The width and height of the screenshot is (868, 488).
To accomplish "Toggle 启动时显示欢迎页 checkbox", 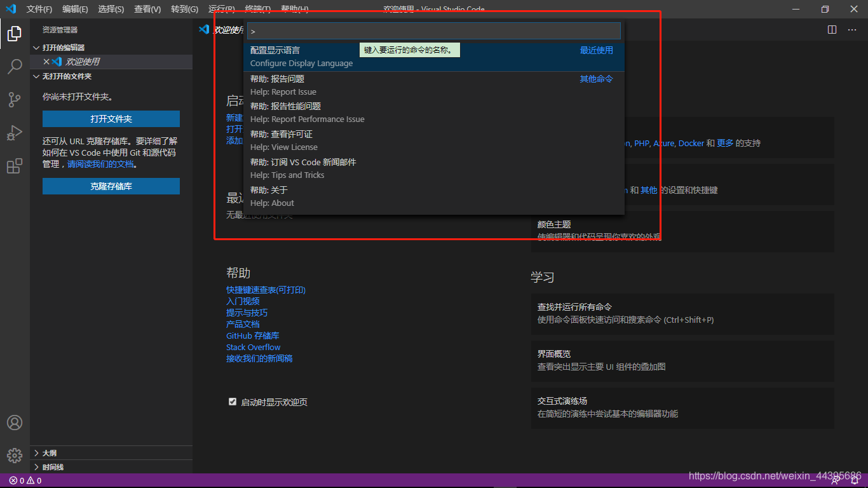I will tap(233, 402).
